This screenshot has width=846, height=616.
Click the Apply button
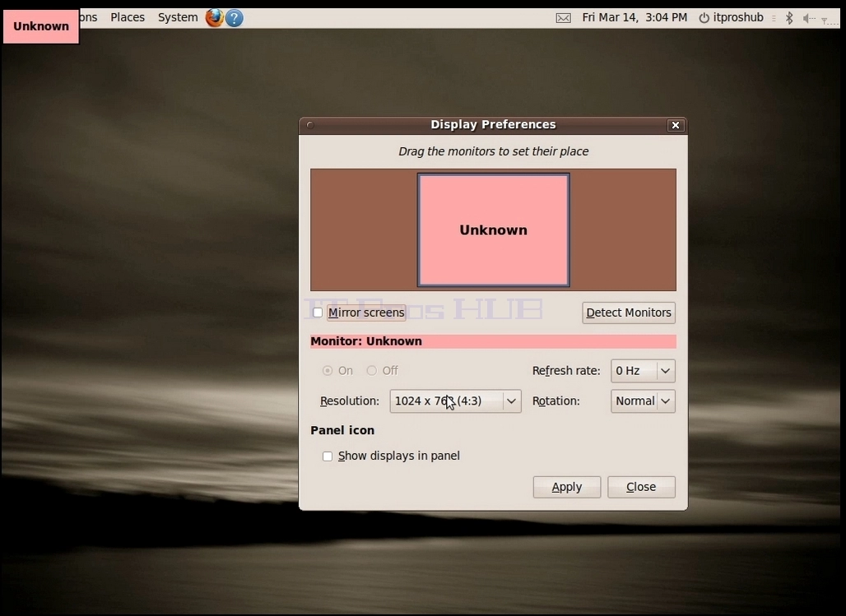(566, 487)
